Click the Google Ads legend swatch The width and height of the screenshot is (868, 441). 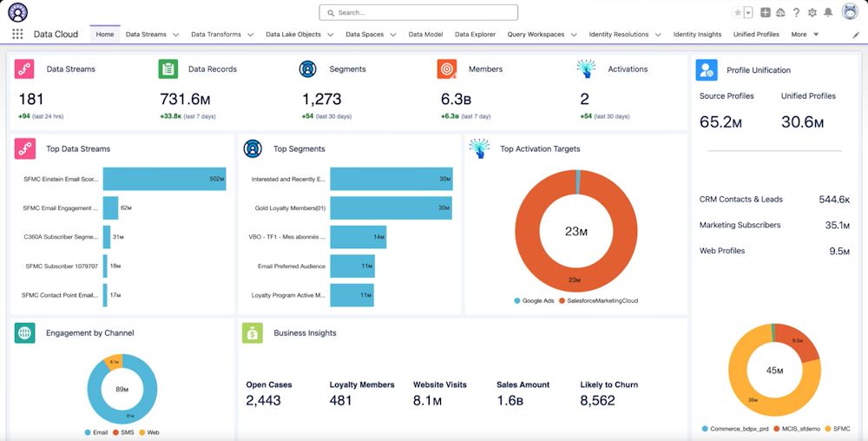(517, 301)
